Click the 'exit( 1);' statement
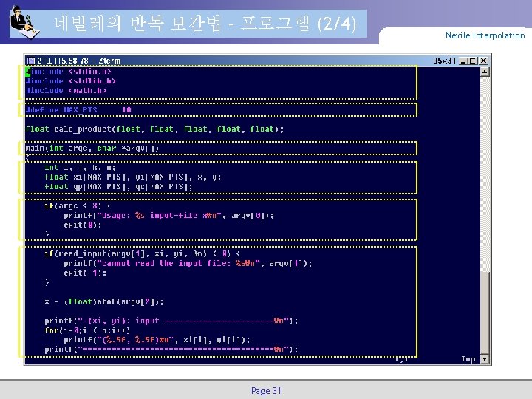 tap(85, 273)
